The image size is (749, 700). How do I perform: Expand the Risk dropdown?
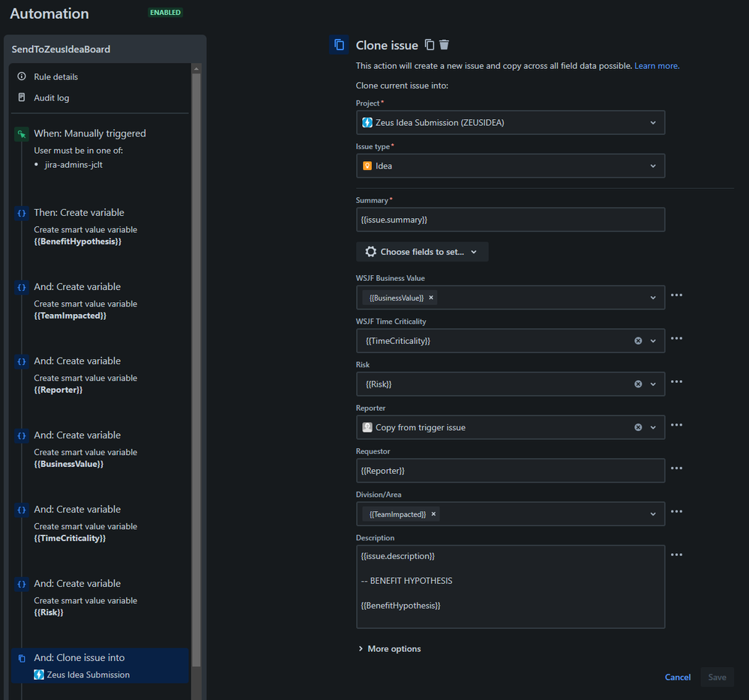pos(653,384)
